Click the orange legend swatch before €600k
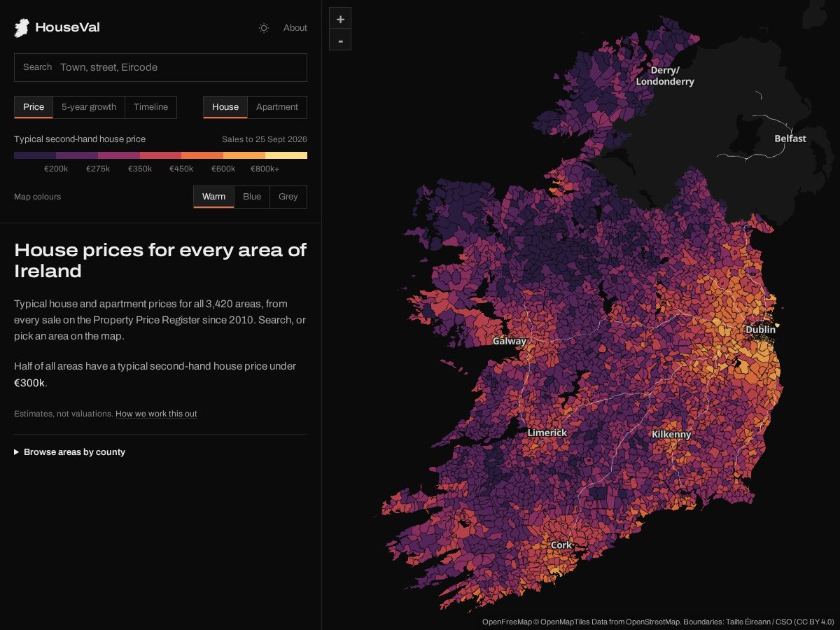The height and width of the screenshot is (630, 840). tap(202, 155)
